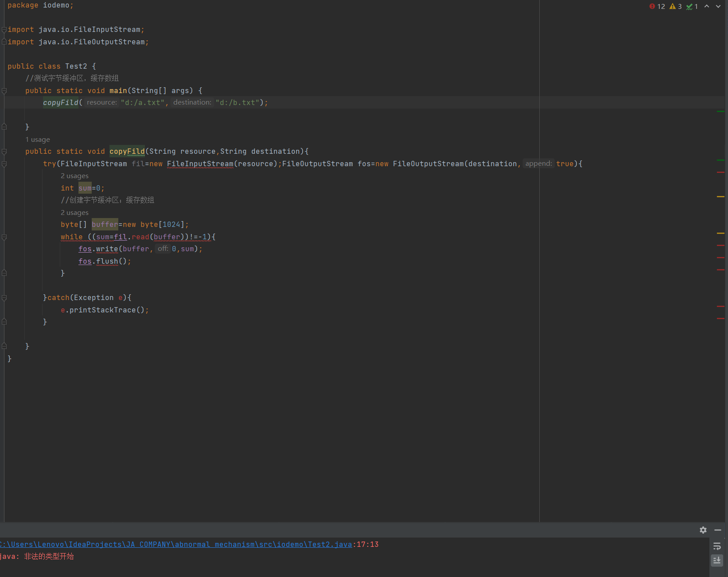Click the catch keyword
Image resolution: width=728 pixels, height=577 pixels.
58,298
